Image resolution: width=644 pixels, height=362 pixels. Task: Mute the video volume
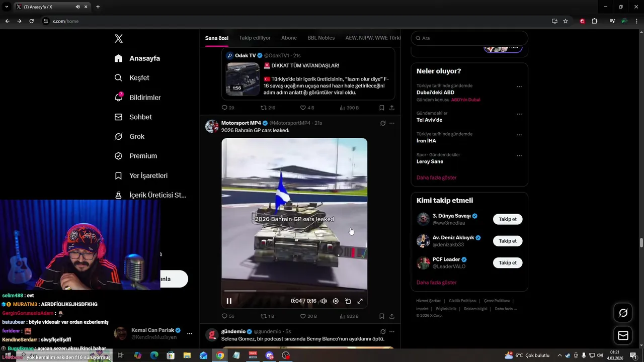[x=324, y=301]
